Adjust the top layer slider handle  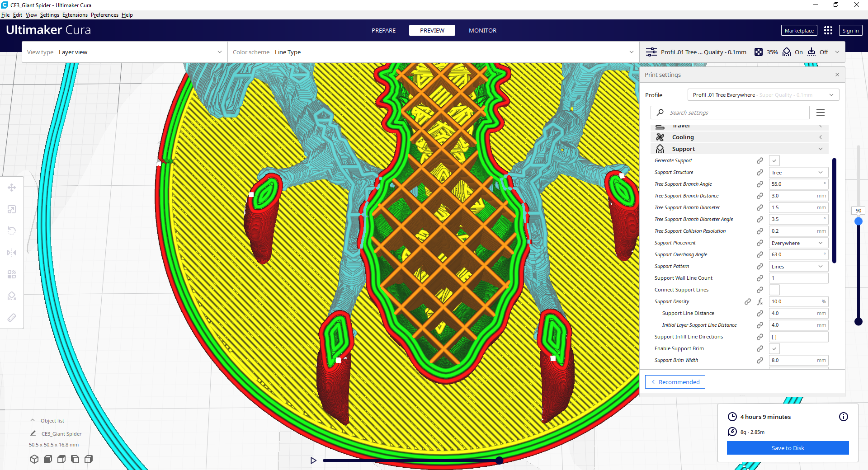tap(858, 221)
